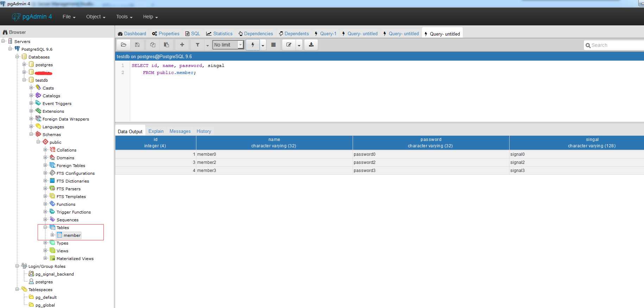Select the pg_default tablespace
The width and height of the screenshot is (644, 308).
click(46, 297)
